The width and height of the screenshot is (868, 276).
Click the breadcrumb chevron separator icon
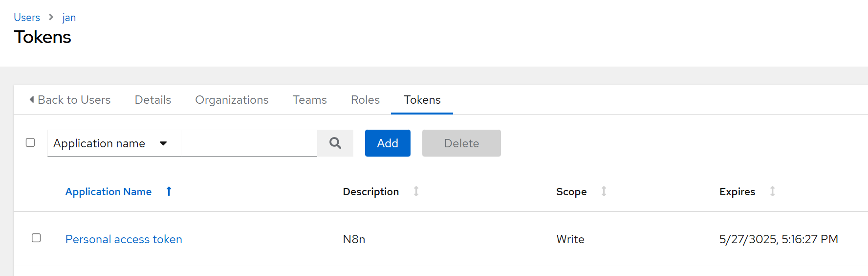[x=51, y=17]
